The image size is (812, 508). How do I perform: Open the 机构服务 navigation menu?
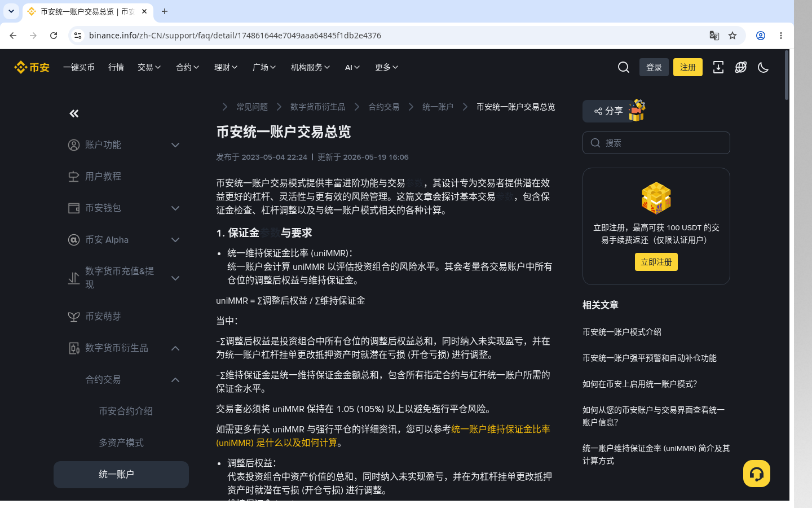(x=311, y=67)
